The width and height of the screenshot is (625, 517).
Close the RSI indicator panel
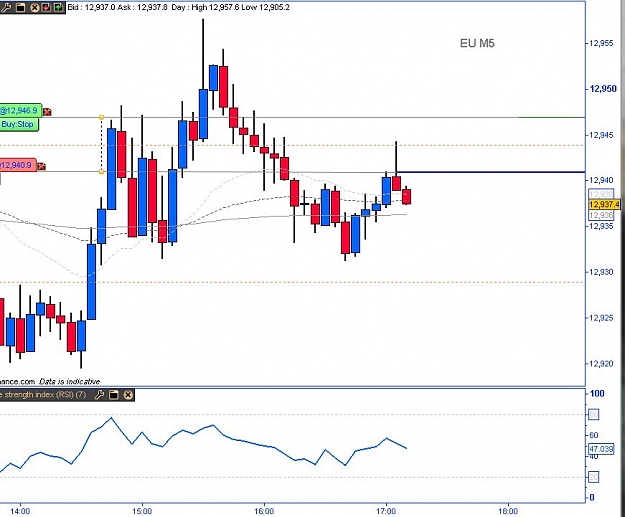(128, 395)
